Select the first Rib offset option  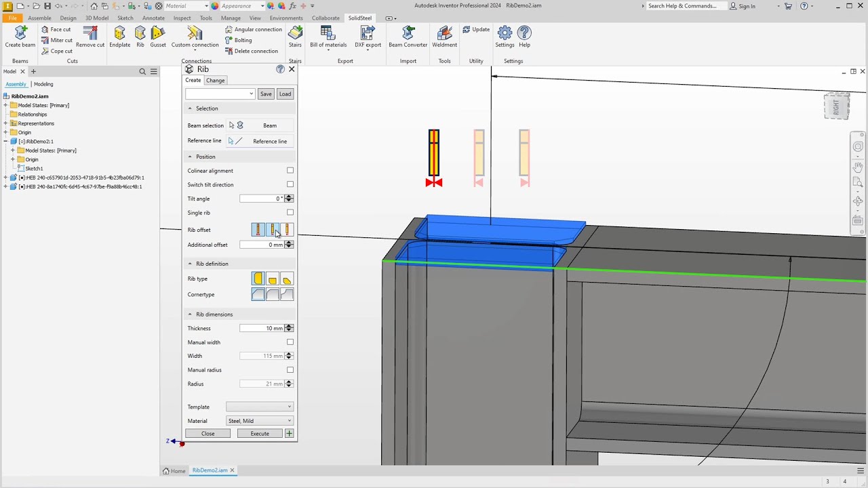point(258,230)
